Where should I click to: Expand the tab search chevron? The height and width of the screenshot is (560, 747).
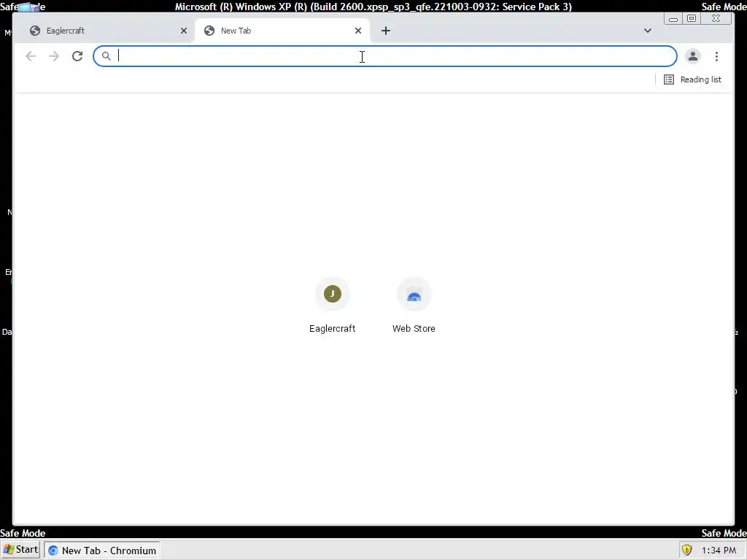click(648, 31)
